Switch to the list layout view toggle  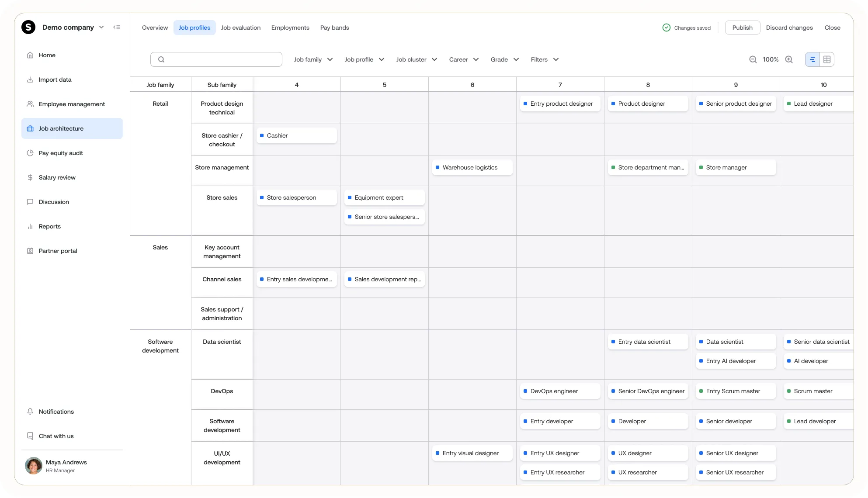tap(812, 59)
